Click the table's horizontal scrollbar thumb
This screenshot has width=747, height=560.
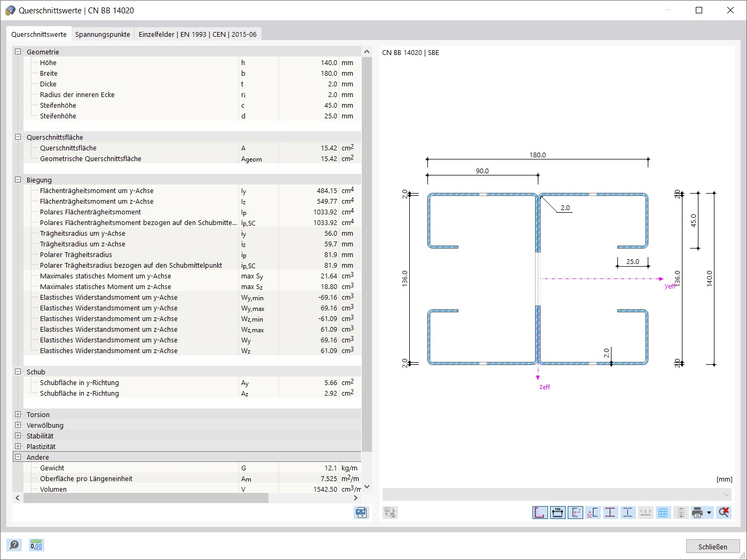click(x=146, y=498)
